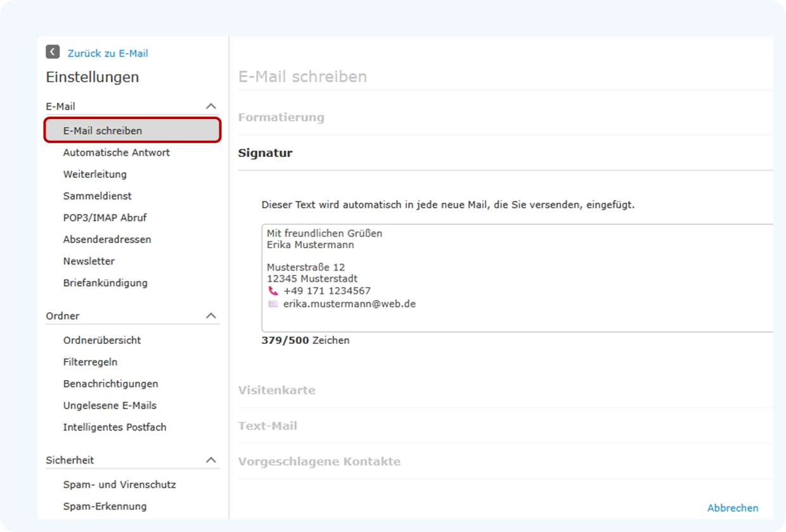Click the Abbrechen link

pos(733,508)
